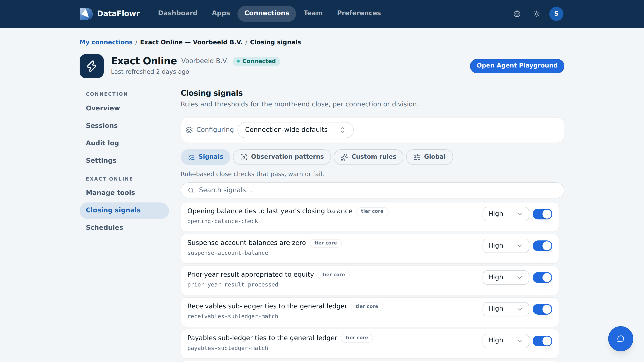Open severity dropdown for Opening balance signal
The width and height of the screenshot is (644, 362).
point(506,214)
